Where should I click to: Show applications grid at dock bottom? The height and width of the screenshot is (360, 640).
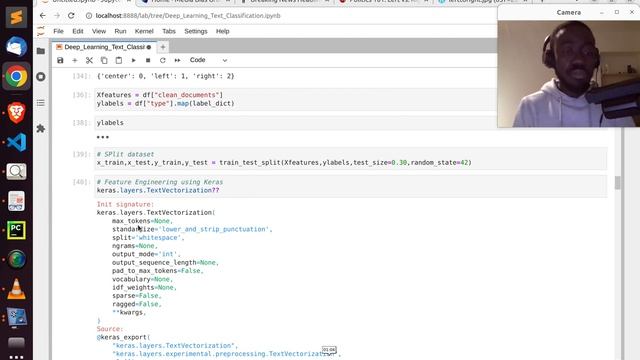(16, 357)
